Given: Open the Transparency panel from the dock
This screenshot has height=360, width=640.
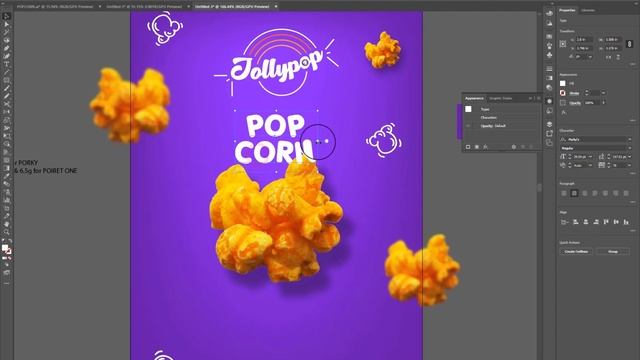Looking at the screenshot, I should tap(549, 87).
